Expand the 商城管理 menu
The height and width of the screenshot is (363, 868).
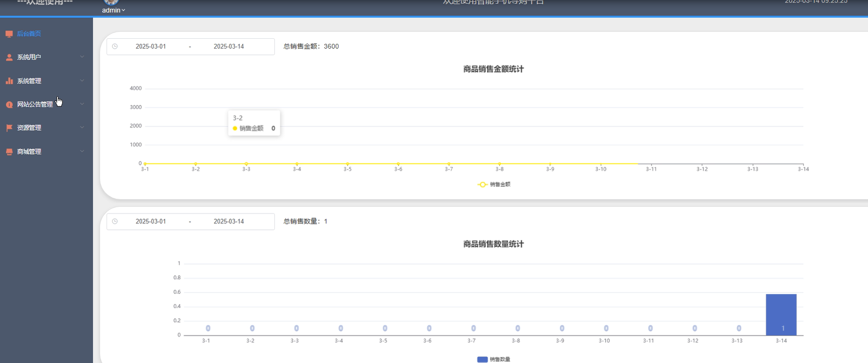[x=46, y=152]
